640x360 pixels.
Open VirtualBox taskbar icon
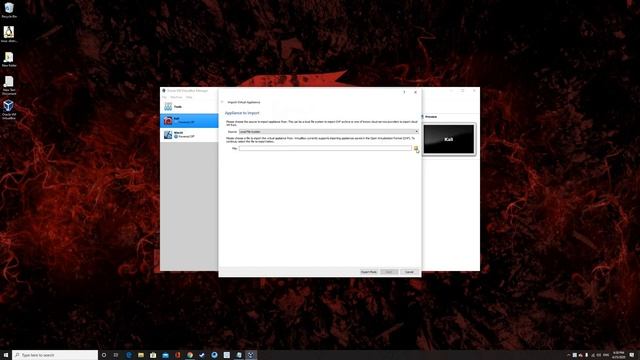tap(251, 355)
